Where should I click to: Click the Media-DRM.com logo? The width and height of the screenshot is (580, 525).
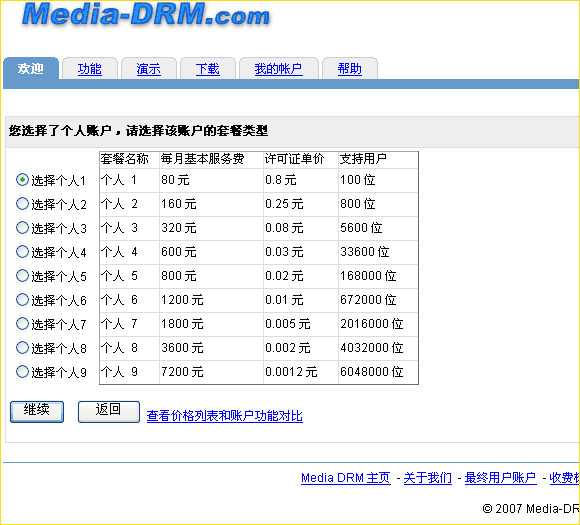146,15
